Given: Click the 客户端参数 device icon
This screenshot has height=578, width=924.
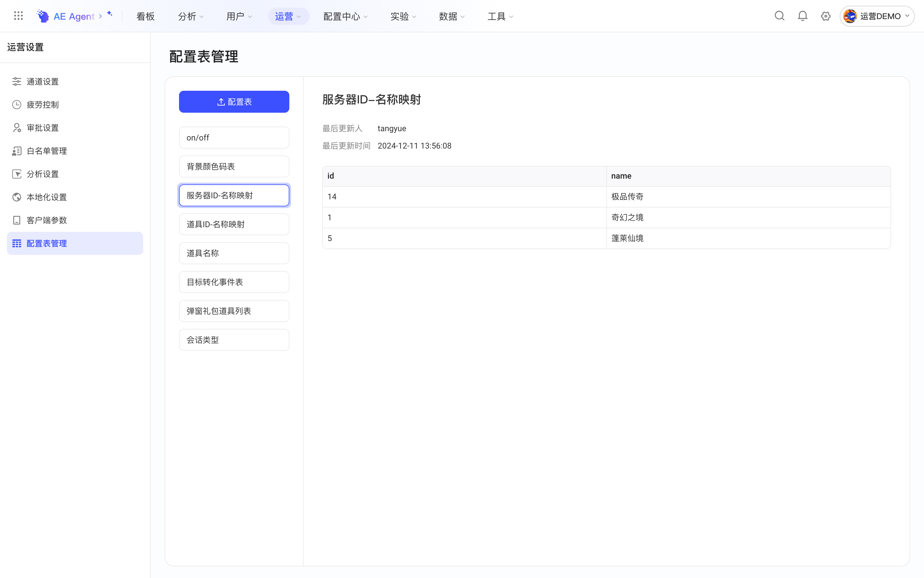Looking at the screenshot, I should [x=17, y=220].
